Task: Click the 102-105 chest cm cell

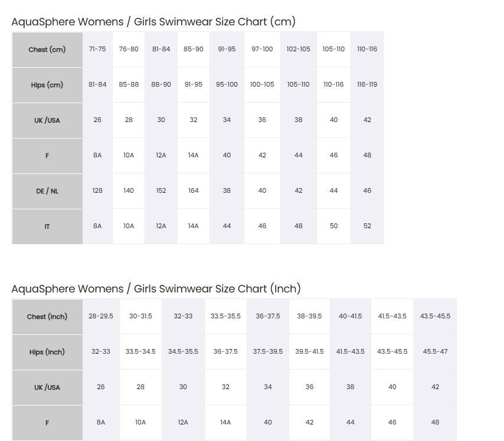Action: [298, 49]
